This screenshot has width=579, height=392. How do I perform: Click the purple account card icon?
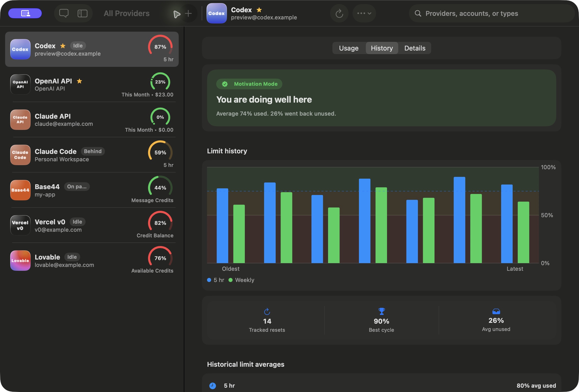(x=25, y=13)
